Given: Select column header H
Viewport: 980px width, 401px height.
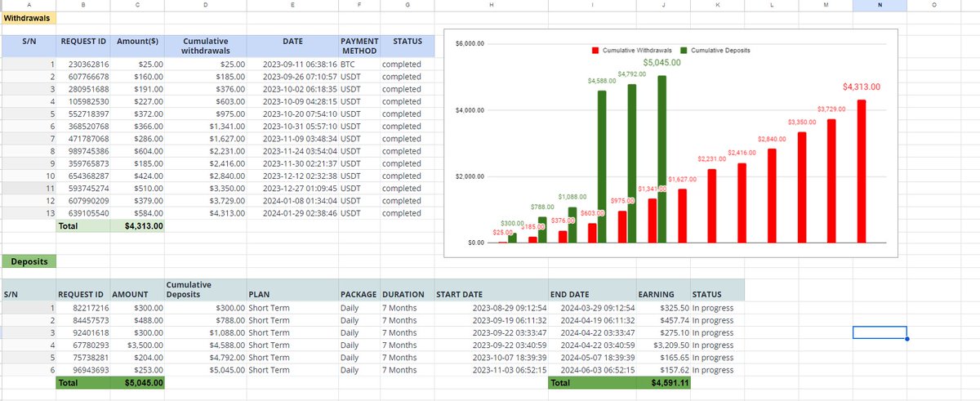Looking at the screenshot, I should tap(491, 6).
